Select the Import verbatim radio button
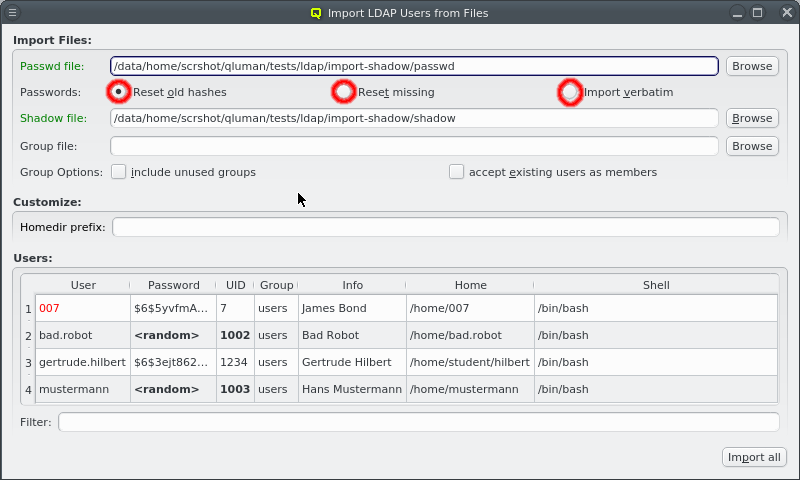 click(x=569, y=92)
